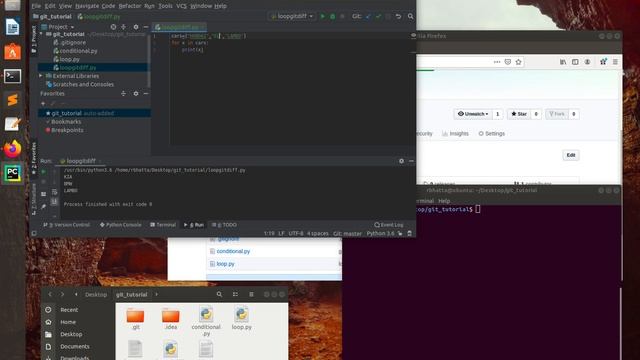Viewport: 640px width, 360px height.
Task: Toggle file manager list view icon
Action: pyautogui.click(x=235, y=294)
